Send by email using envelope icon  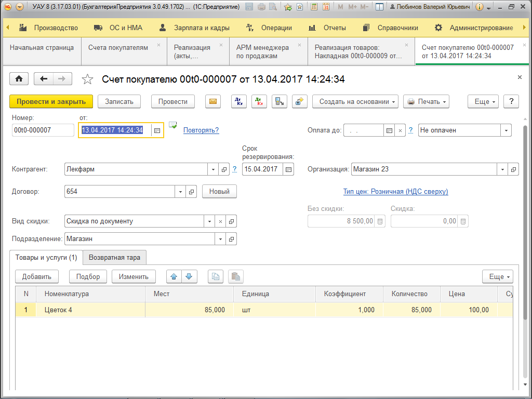tap(213, 101)
